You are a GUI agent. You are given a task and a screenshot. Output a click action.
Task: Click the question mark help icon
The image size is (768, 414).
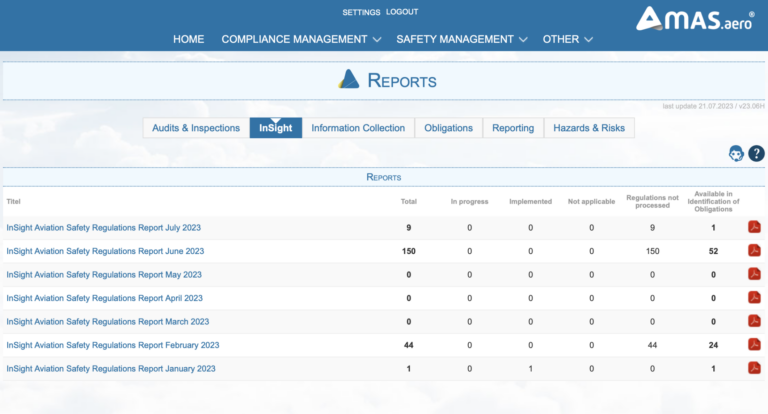point(756,153)
